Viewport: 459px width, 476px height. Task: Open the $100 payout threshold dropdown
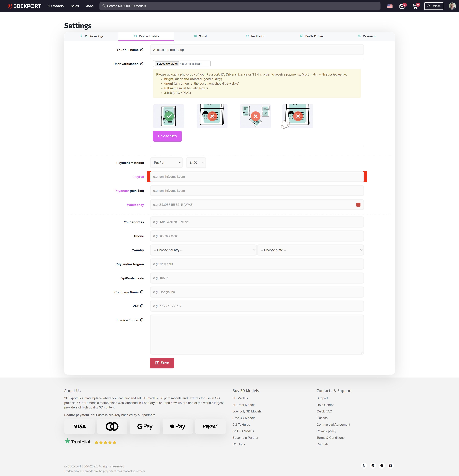pyautogui.click(x=196, y=163)
